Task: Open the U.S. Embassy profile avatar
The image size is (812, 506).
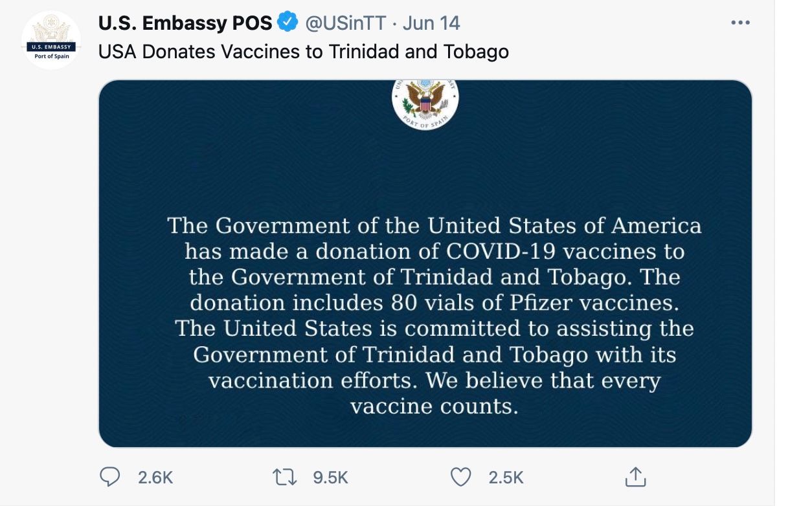Action: click(x=51, y=40)
